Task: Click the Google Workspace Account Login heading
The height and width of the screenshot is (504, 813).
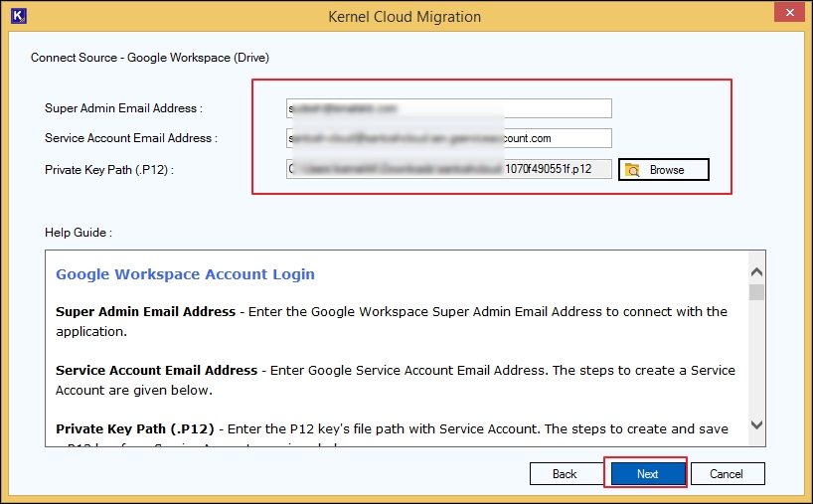Action: pyautogui.click(x=185, y=274)
